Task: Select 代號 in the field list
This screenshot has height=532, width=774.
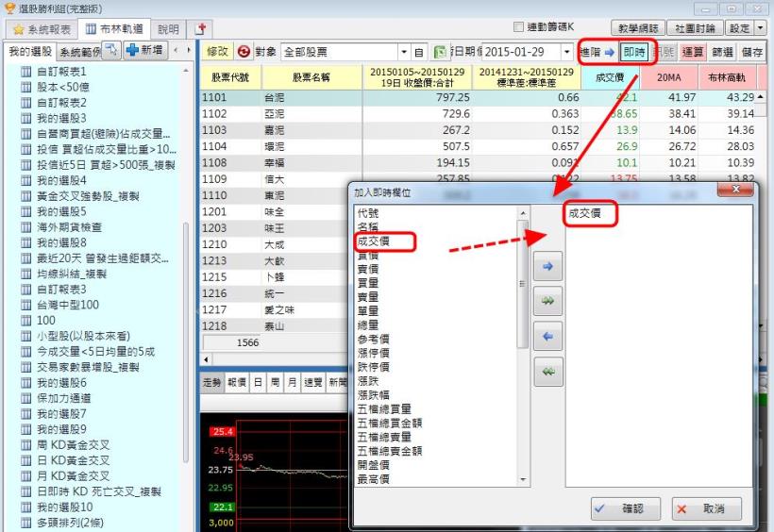Action: pos(368,213)
